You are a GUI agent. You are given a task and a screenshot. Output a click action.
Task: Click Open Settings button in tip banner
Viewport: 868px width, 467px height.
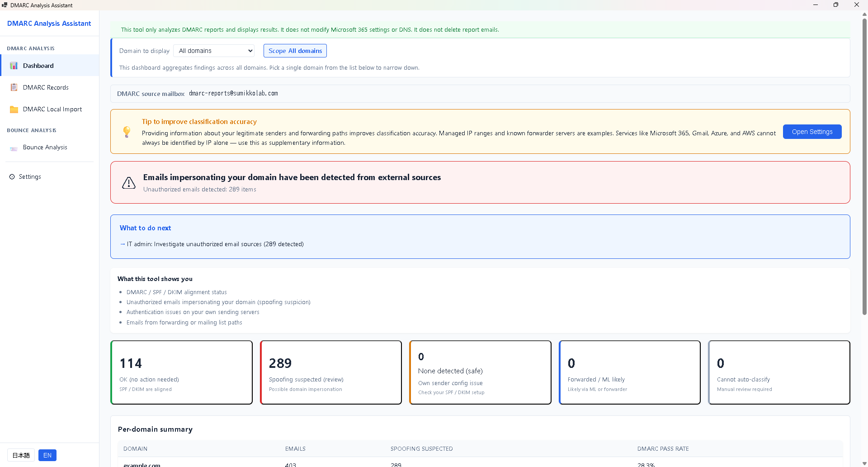click(x=812, y=132)
